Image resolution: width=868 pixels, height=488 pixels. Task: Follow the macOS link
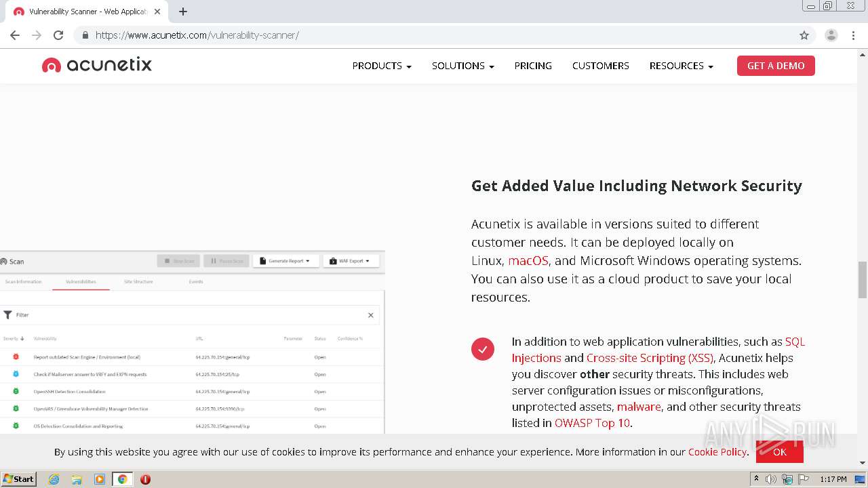tap(528, 260)
